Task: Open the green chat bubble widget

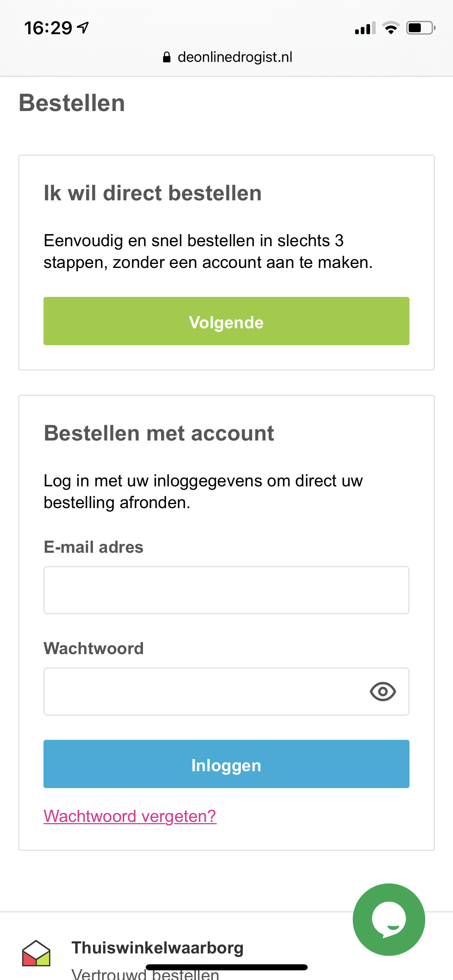Action: coord(389,919)
